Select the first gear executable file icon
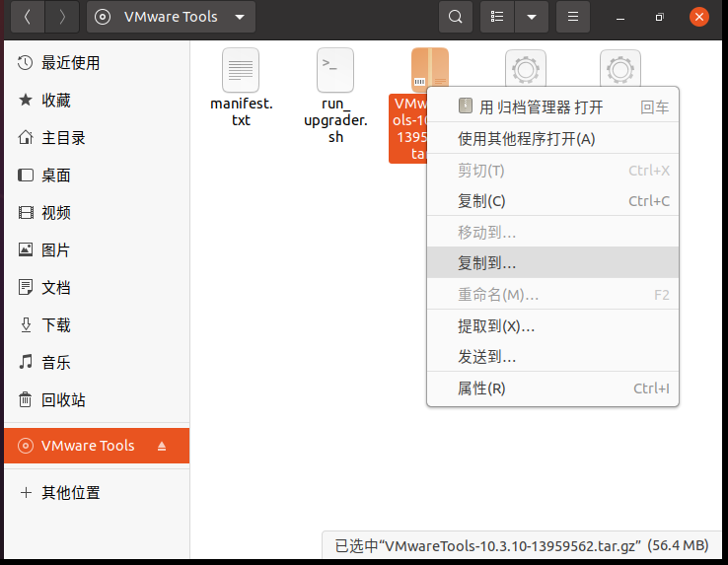Image resolution: width=728 pixels, height=565 pixels. coord(526,68)
